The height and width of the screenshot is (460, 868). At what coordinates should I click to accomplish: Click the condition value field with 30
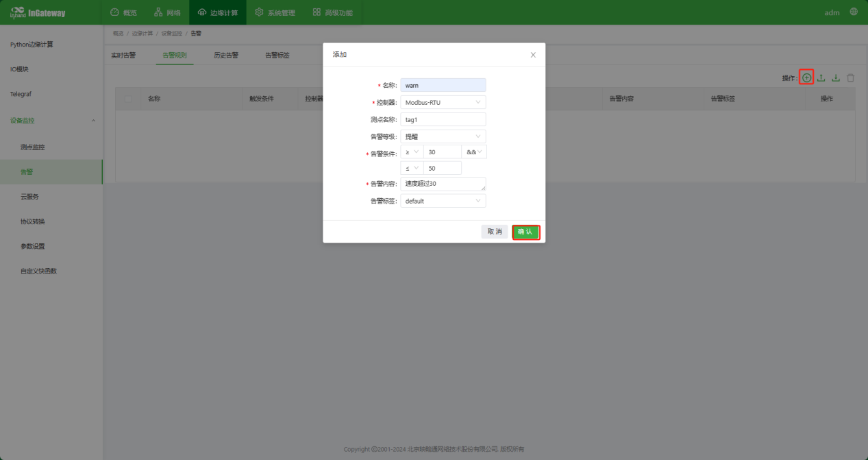(x=443, y=152)
